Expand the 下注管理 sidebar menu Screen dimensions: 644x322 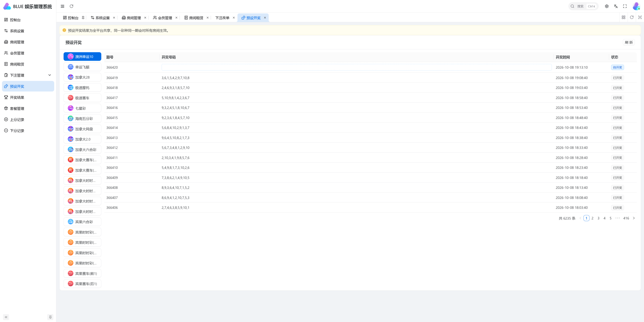[x=28, y=75]
